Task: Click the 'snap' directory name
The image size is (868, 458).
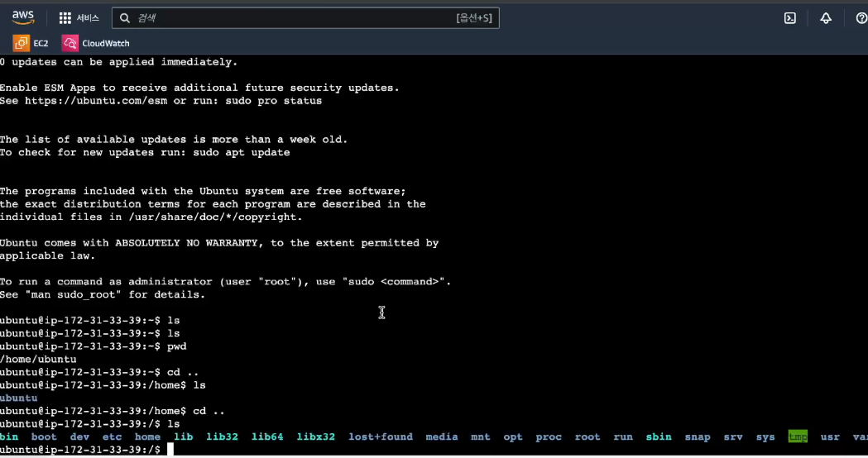Action: [x=698, y=437]
